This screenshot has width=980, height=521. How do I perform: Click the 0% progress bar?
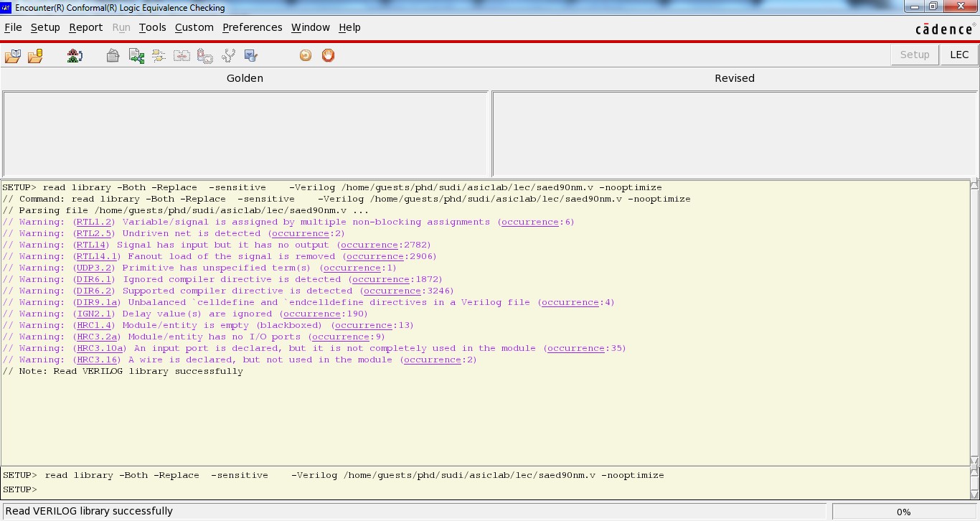tap(904, 512)
